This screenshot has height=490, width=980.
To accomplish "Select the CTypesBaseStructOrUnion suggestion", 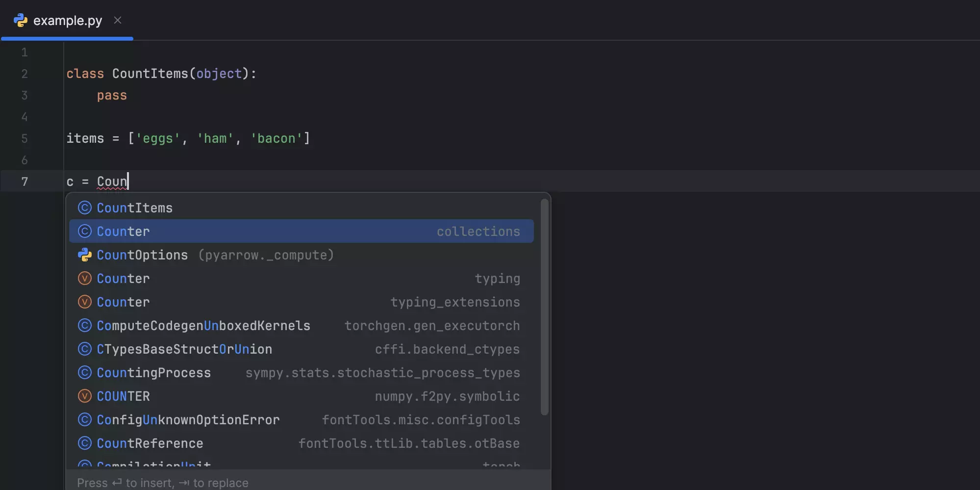I will point(184,349).
